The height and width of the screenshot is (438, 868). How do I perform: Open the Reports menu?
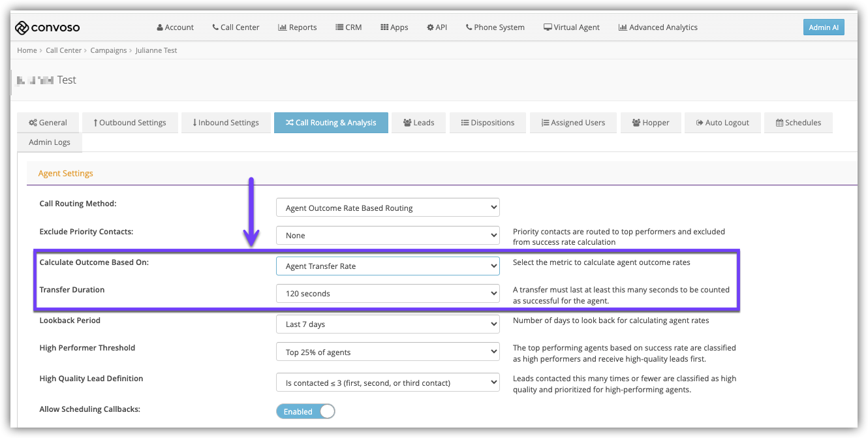pos(298,27)
